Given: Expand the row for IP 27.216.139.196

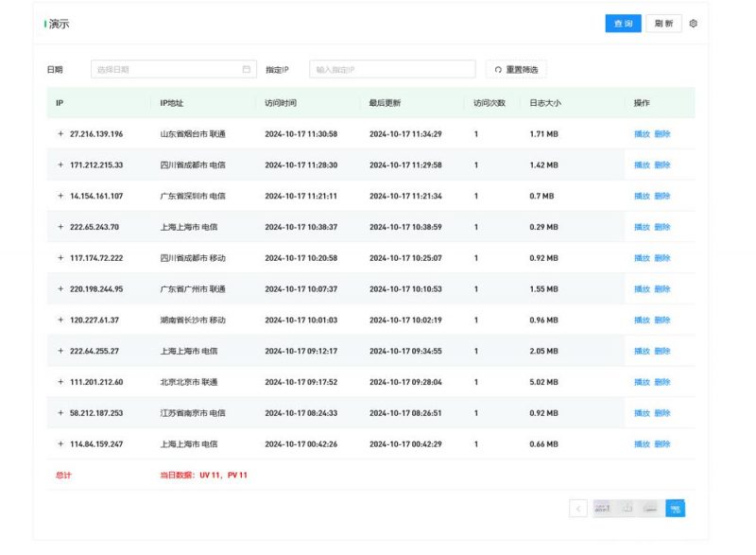Looking at the screenshot, I should click(x=60, y=133).
